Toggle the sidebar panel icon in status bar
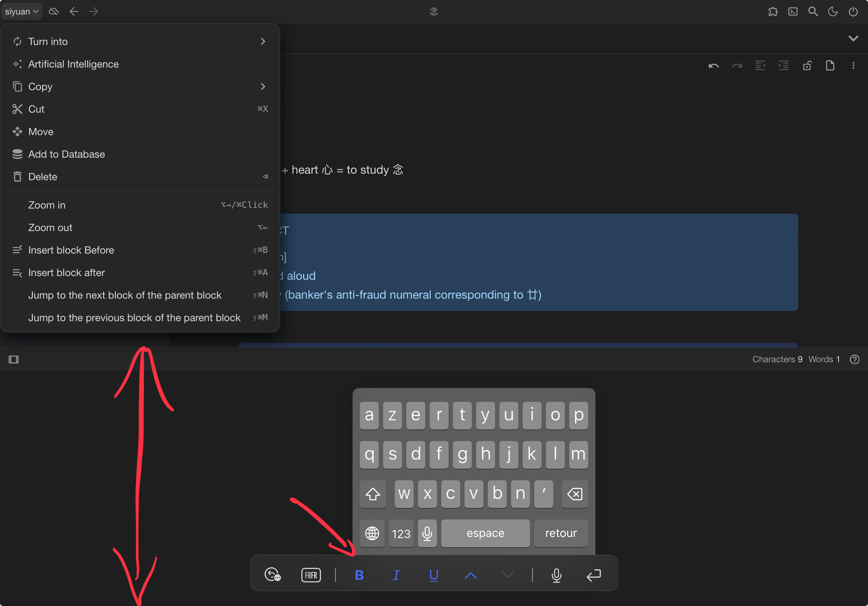Viewport: 868px width, 606px height. (13, 359)
